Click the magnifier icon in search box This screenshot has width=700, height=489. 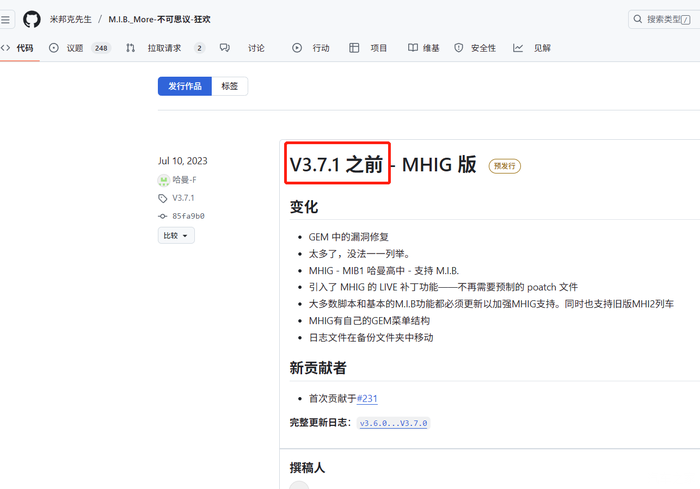click(x=637, y=19)
